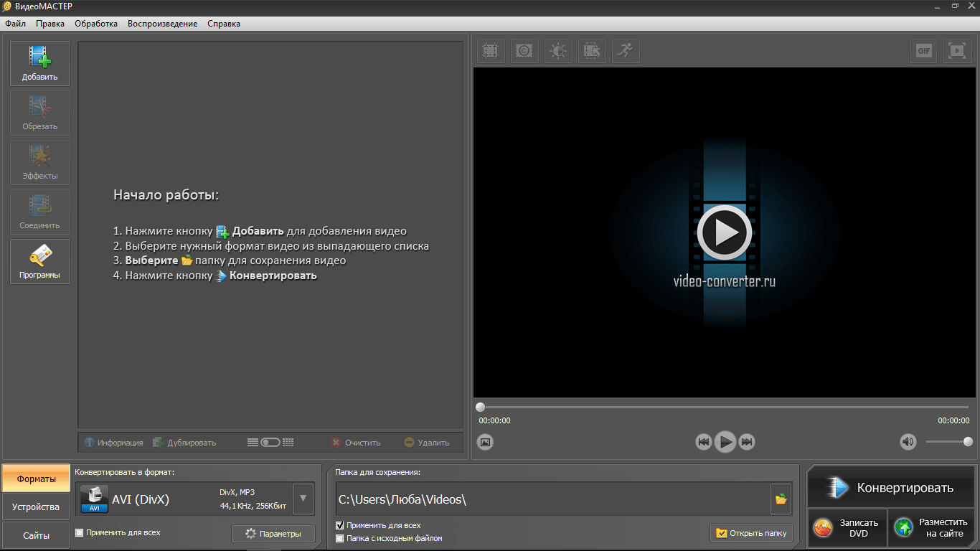980x551 pixels.
Task: Click Разместить на сайте button
Action: (931, 528)
